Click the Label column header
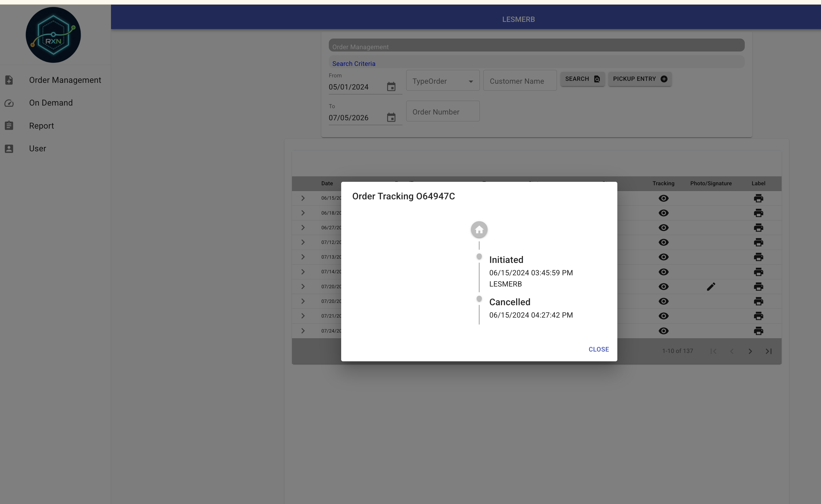Viewport: 821px width, 504px height. pyautogui.click(x=758, y=183)
